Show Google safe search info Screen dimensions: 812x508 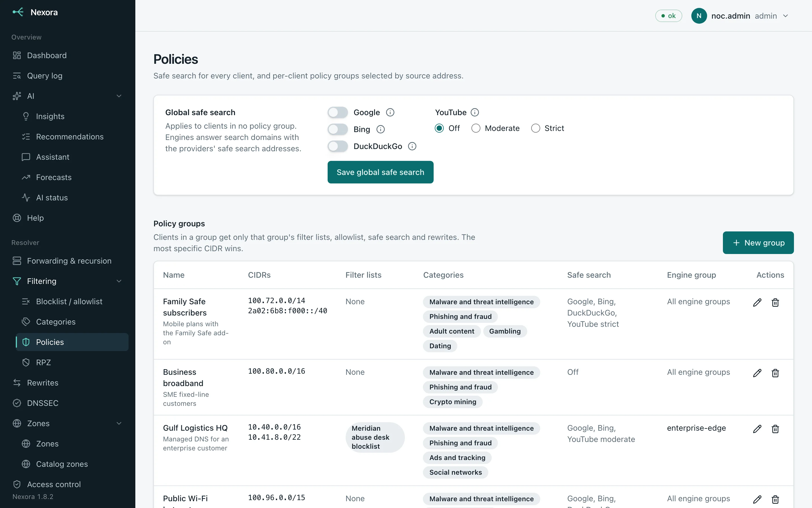(x=390, y=113)
